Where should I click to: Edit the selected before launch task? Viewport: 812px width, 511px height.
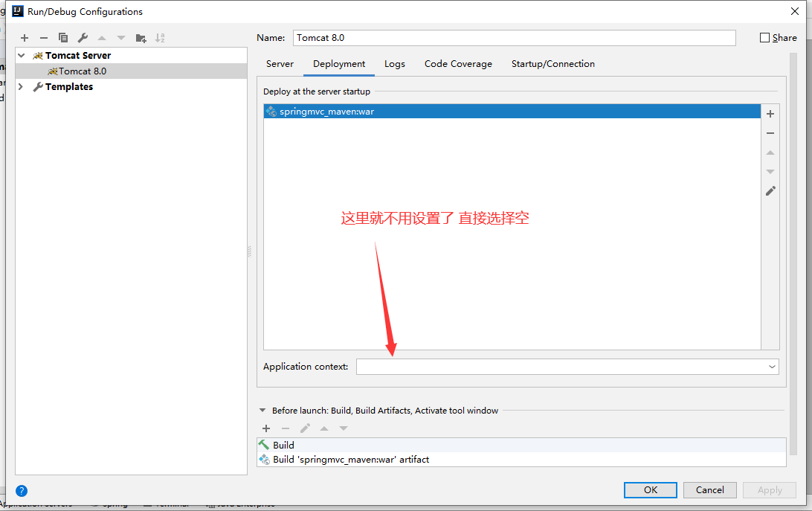[305, 428]
